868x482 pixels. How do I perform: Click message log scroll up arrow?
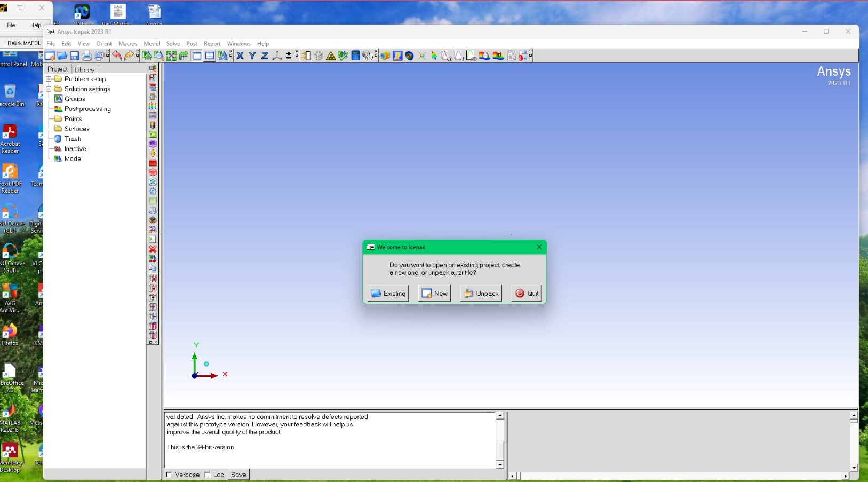(x=500, y=415)
